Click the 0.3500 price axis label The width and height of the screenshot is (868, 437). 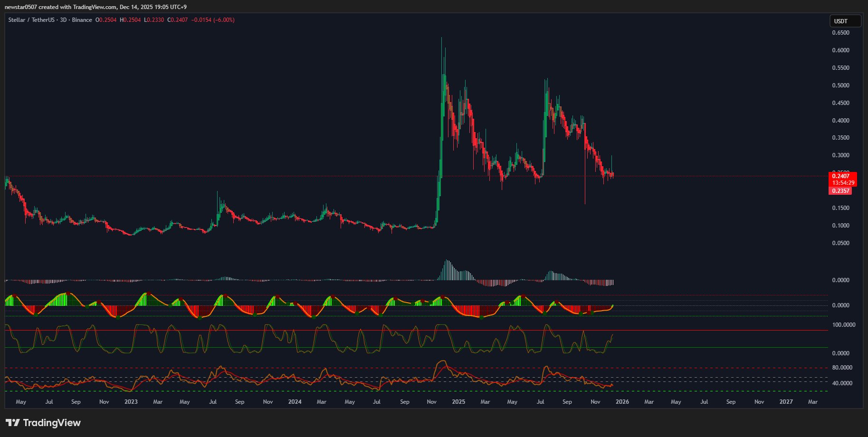point(840,138)
